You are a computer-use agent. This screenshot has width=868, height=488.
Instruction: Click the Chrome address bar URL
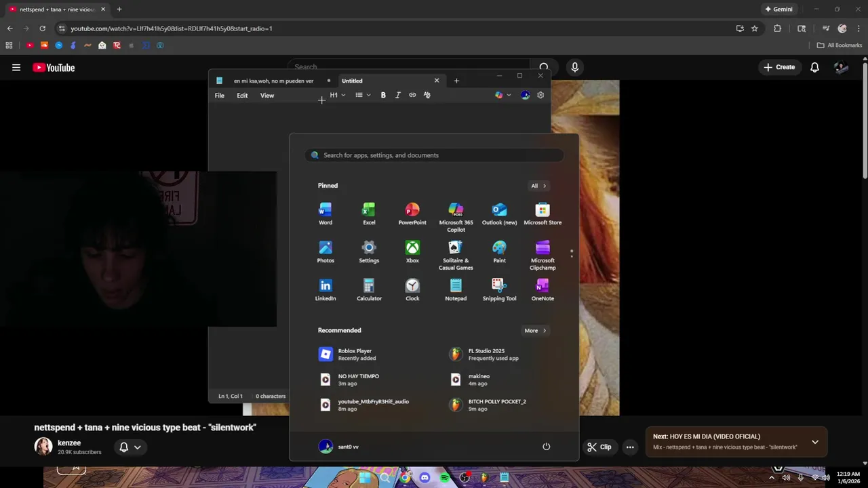[x=172, y=28]
